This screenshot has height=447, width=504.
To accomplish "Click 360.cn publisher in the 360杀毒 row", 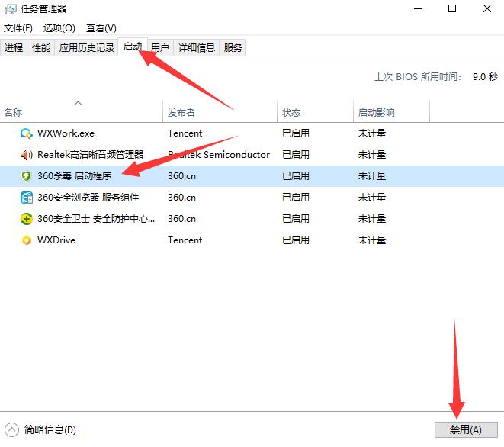I will pos(181,176).
